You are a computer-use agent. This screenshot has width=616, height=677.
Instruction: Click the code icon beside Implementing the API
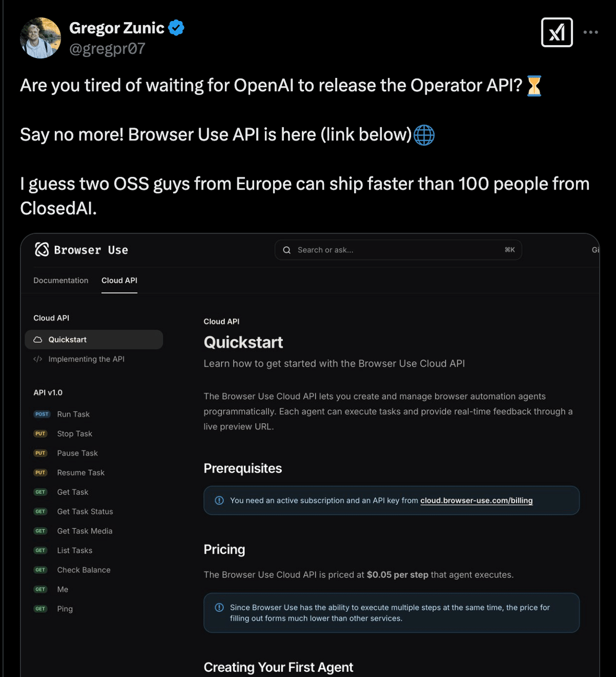(37, 359)
